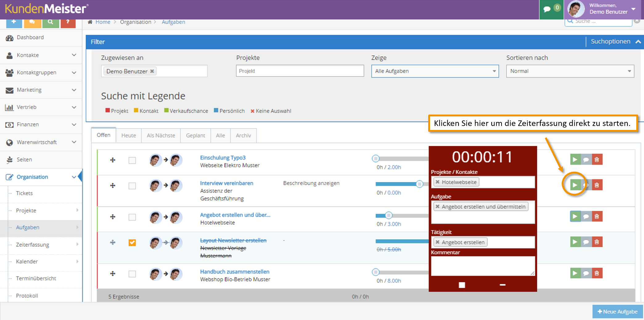Expand the Vertrieb sidebar menu
Screen dimensions: 644x320
(41, 107)
